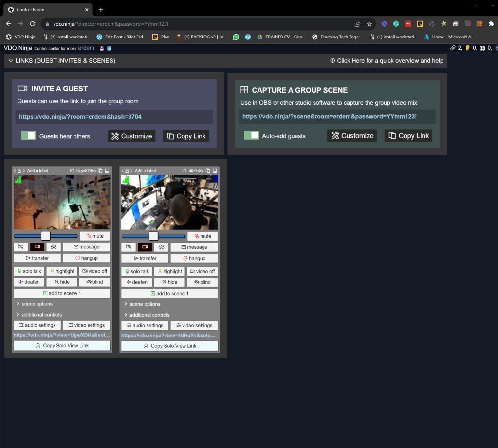Image resolution: width=498 pixels, height=448 pixels.
Task: Click the video preview of guest 4ttHeXv
Action: (169, 203)
